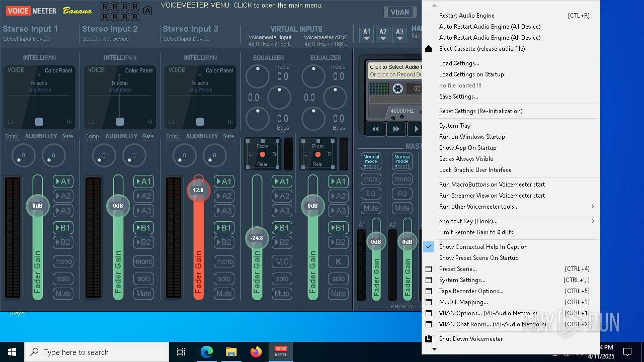Image resolution: width=644 pixels, height=362 pixels.
Task: Click the Stereo Input 1 Comp knob
Action: coord(23,156)
